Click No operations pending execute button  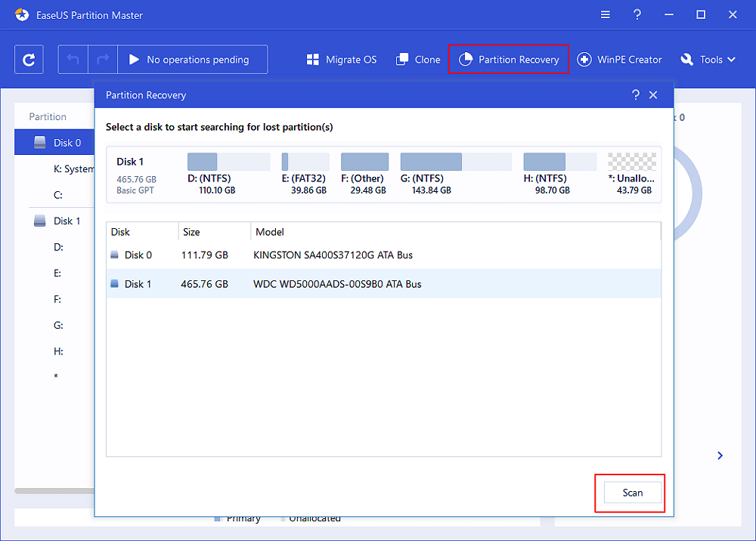coord(192,60)
